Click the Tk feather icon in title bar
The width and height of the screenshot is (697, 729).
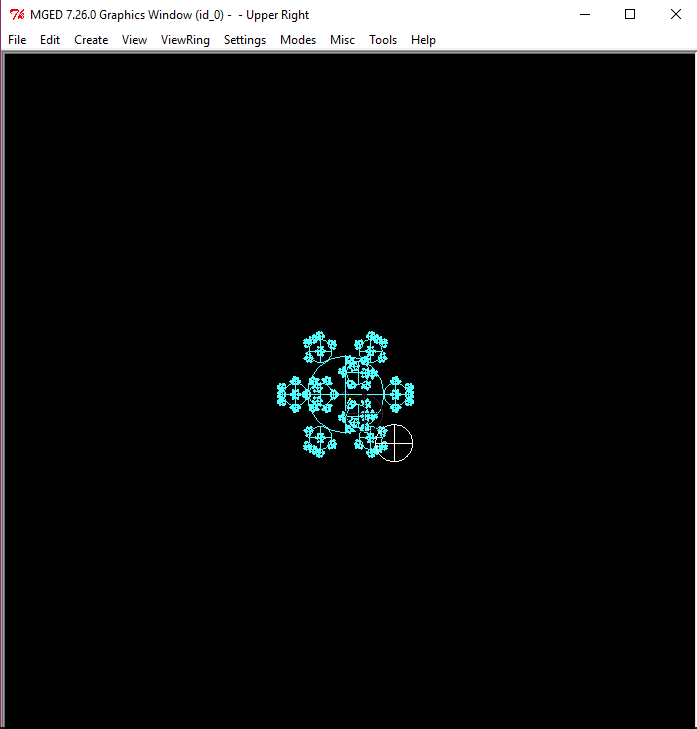17,15
